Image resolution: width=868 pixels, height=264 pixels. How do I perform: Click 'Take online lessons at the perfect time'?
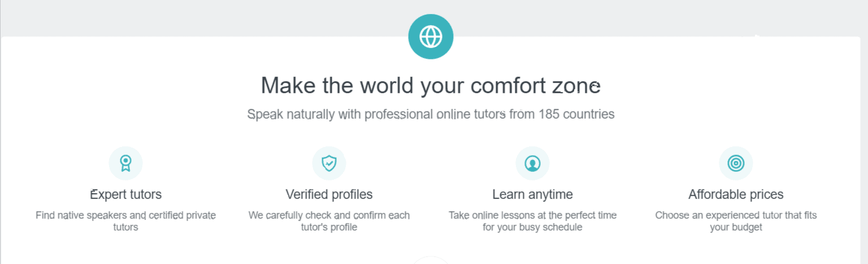pos(532,215)
